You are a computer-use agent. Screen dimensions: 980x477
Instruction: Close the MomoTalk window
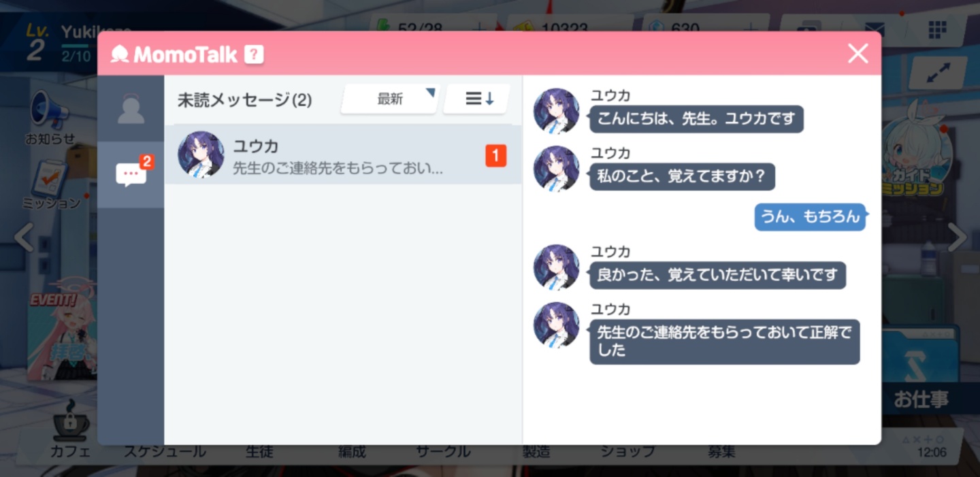(x=858, y=53)
